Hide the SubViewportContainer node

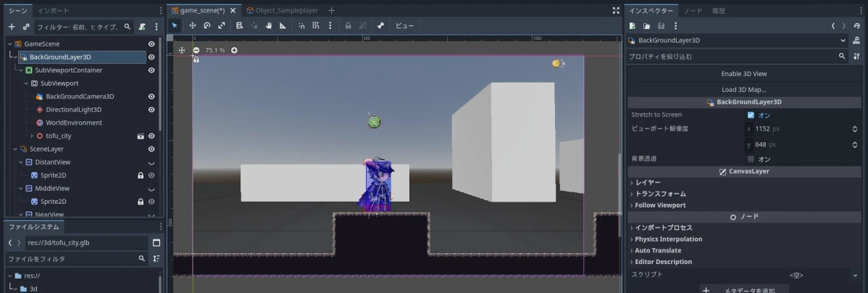point(151,70)
